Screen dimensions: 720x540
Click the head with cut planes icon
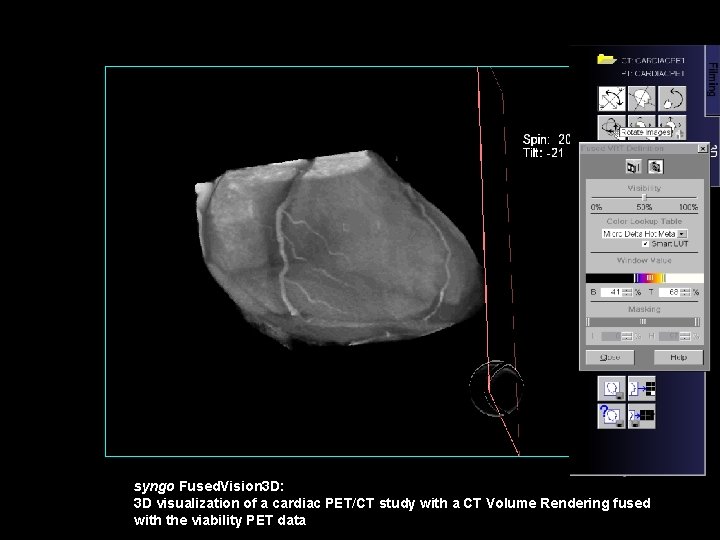(x=641, y=98)
